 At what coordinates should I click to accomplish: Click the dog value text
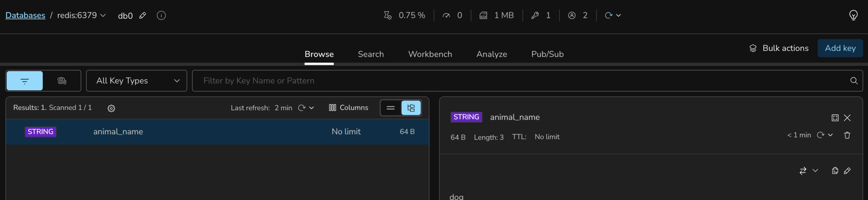point(456,197)
